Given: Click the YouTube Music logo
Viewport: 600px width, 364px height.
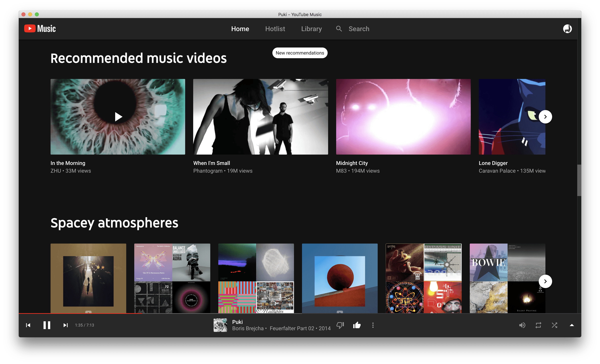Looking at the screenshot, I should click(40, 29).
